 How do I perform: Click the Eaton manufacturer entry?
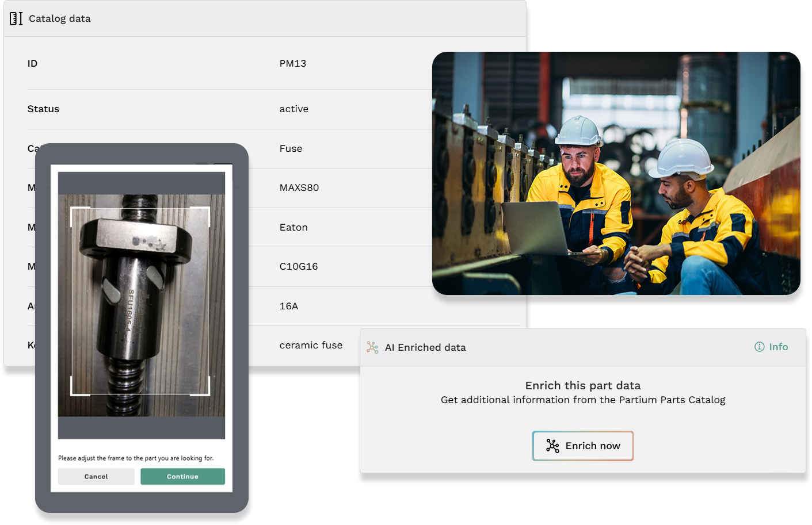coord(293,227)
